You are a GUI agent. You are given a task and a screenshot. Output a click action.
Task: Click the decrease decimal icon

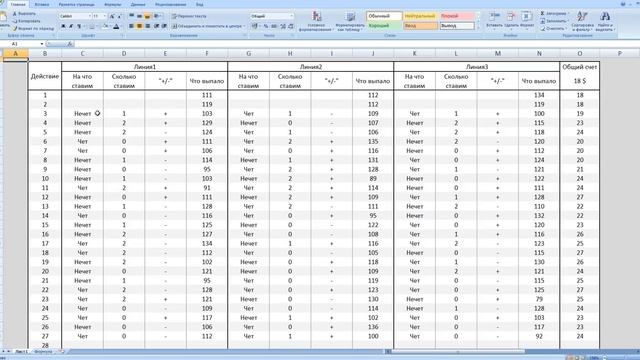[291, 26]
